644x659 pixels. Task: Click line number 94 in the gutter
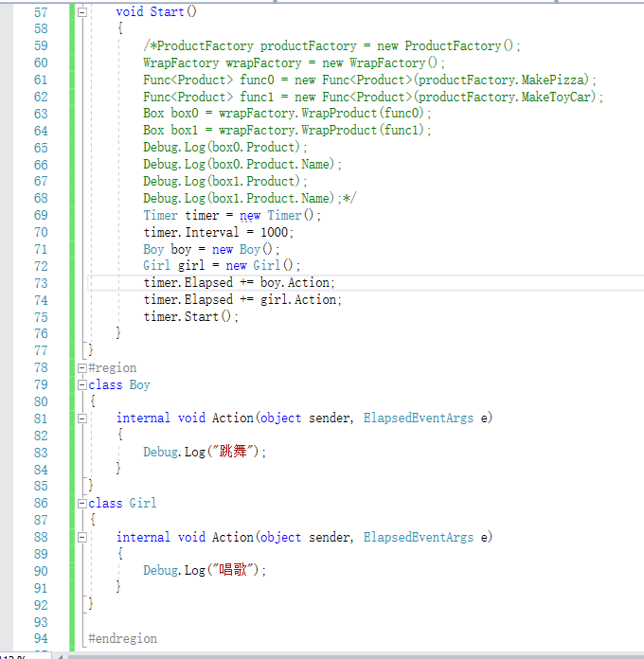(41, 638)
